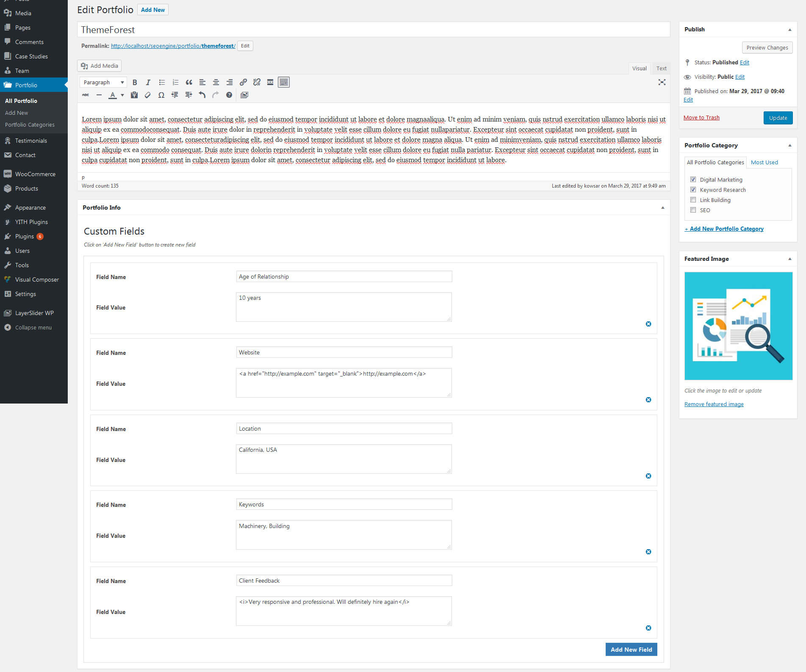Show the Most Used categories tab
Screen dimensions: 806x672
(764, 162)
